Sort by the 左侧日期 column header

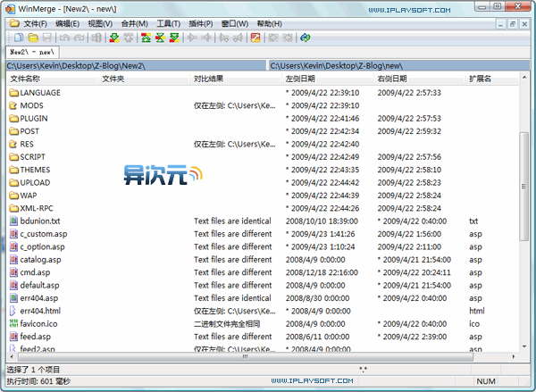coord(328,79)
